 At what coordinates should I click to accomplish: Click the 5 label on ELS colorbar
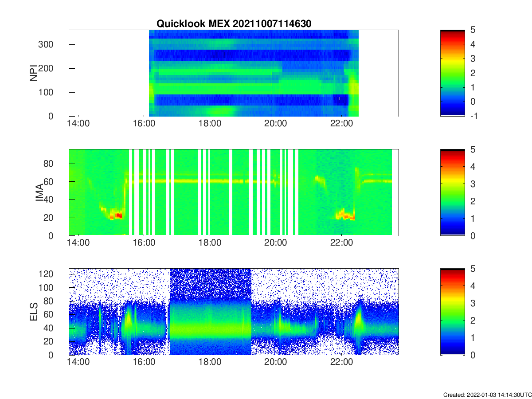coord(473,269)
